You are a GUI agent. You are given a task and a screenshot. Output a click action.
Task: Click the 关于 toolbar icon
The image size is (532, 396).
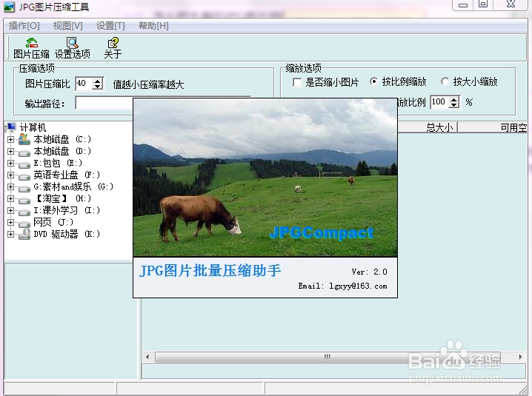pos(113,43)
